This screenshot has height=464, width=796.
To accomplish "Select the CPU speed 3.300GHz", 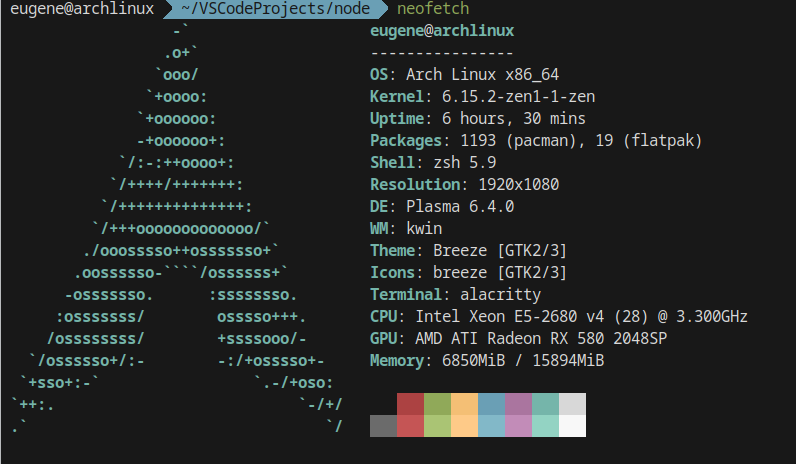I will pyautogui.click(x=712, y=316).
